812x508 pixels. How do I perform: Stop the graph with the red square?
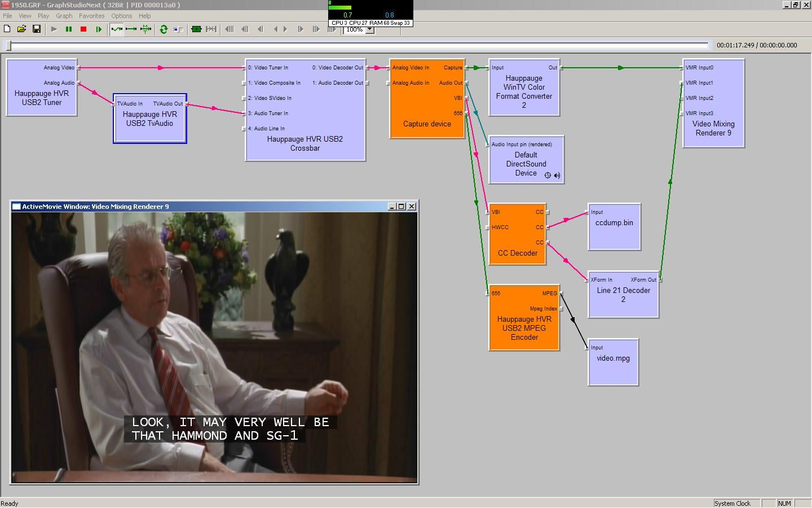(x=83, y=29)
